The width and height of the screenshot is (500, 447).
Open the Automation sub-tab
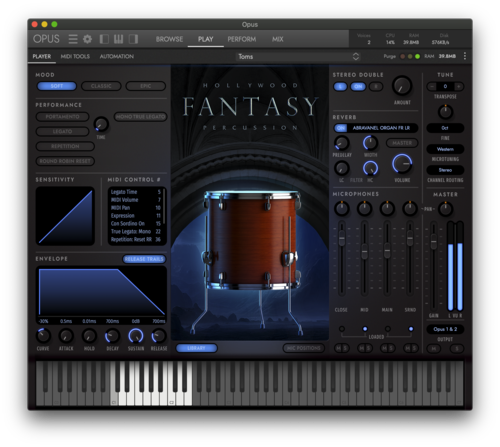(x=117, y=56)
